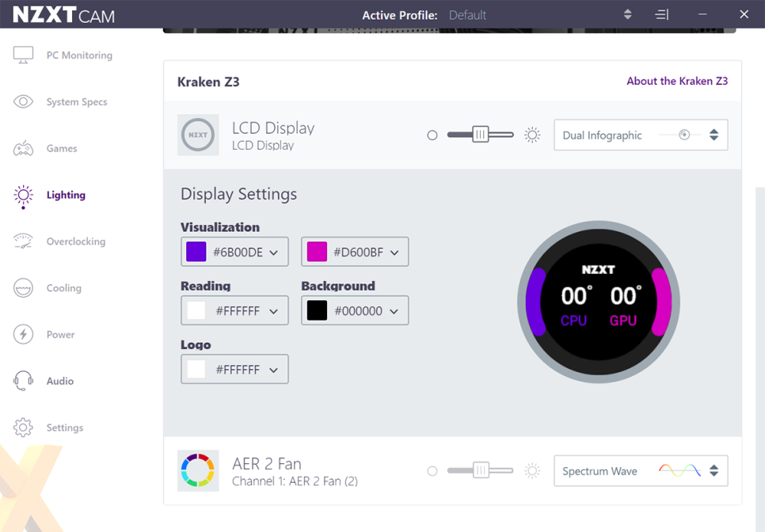765x532 pixels.
Task: Click the Overclocking gauge icon
Action: pyautogui.click(x=23, y=241)
